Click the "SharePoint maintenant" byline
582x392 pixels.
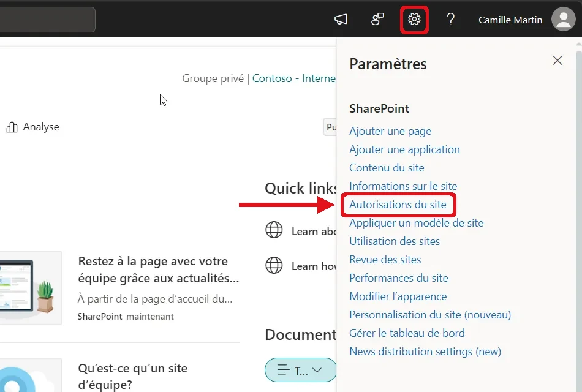coord(126,317)
